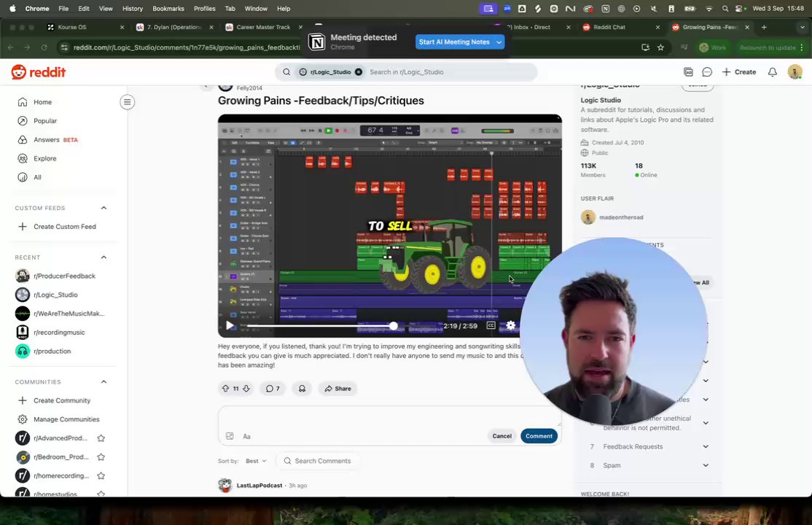Open the Profiles menu in menu bar

click(205, 8)
